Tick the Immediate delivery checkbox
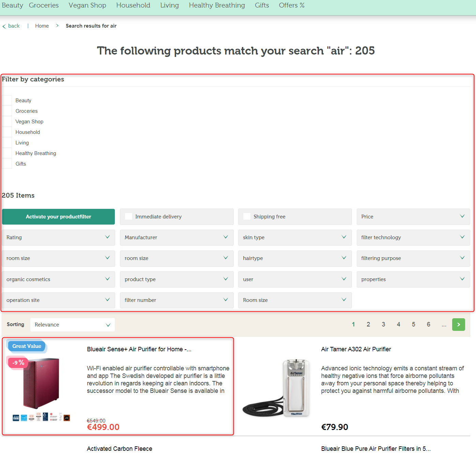Viewport: 476px width, 460px height. click(x=129, y=217)
